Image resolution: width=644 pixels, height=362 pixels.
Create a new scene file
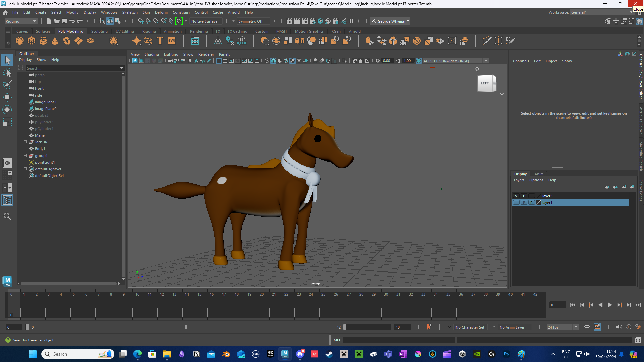[x=49, y=21]
